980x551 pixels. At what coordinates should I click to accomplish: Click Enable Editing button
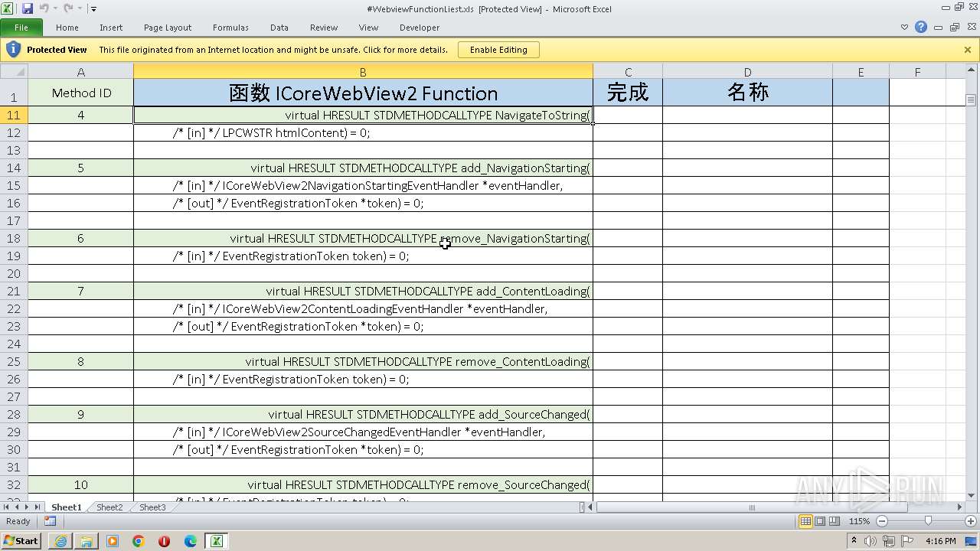click(498, 50)
